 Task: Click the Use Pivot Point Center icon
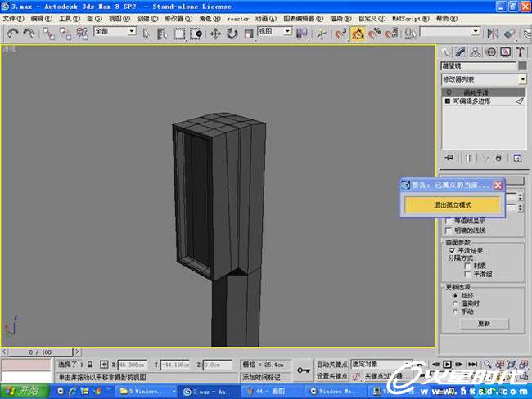tap(302, 34)
